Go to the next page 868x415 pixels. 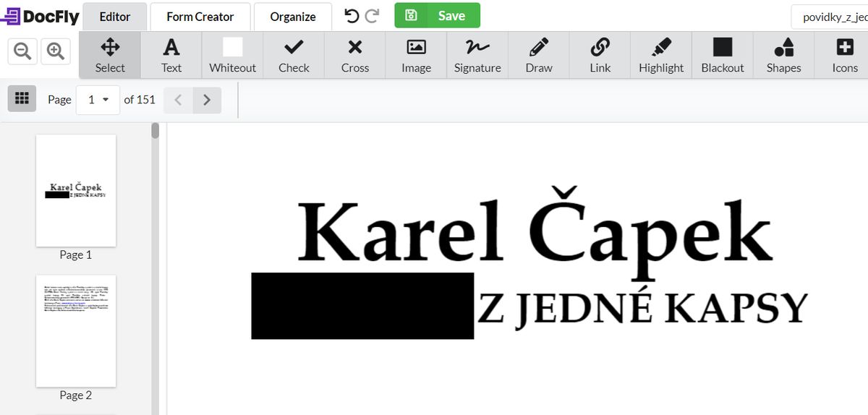[x=207, y=100]
